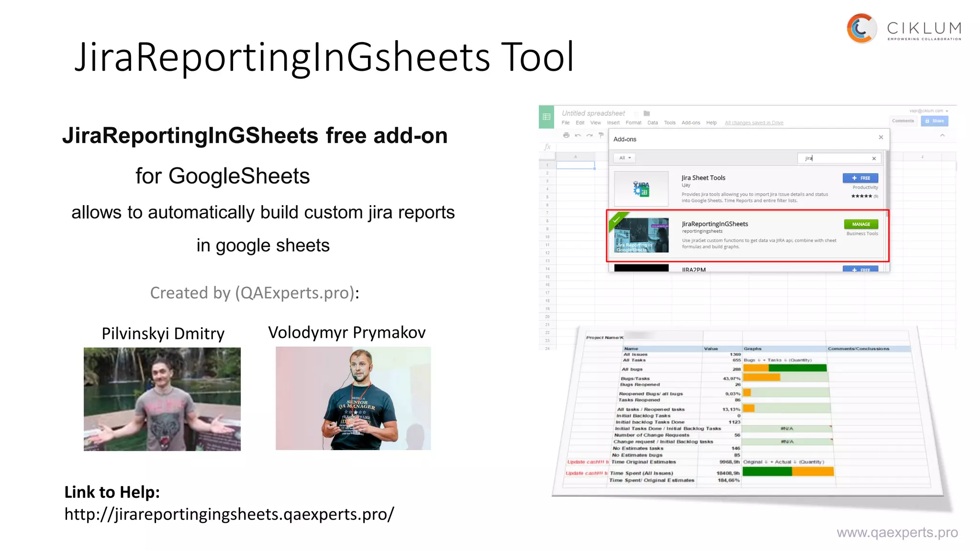Viewport: 980px width, 551px height.
Task: Click the fx formula bar icon
Action: pyautogui.click(x=547, y=147)
